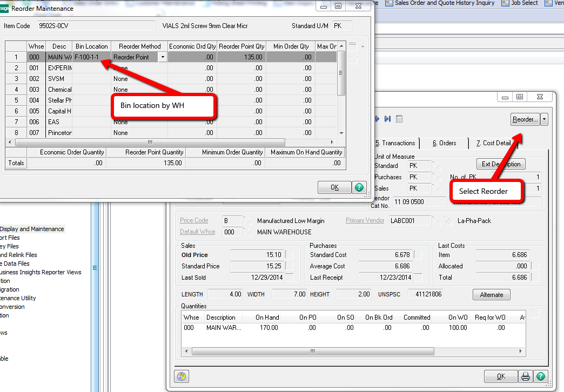Click the Alternate button
Viewport: 564px width, 392px height.
pyautogui.click(x=491, y=295)
